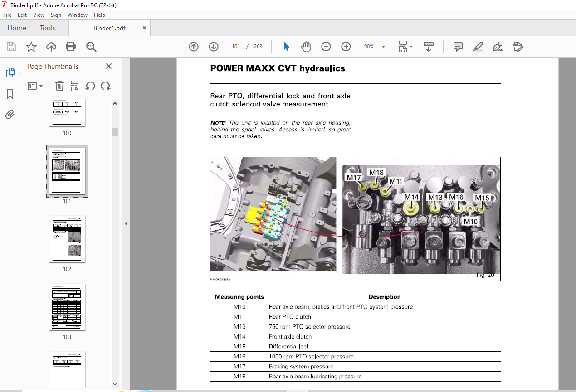The image size is (576, 392).
Task: Go to previous page with the up arrow
Action: pyautogui.click(x=194, y=47)
